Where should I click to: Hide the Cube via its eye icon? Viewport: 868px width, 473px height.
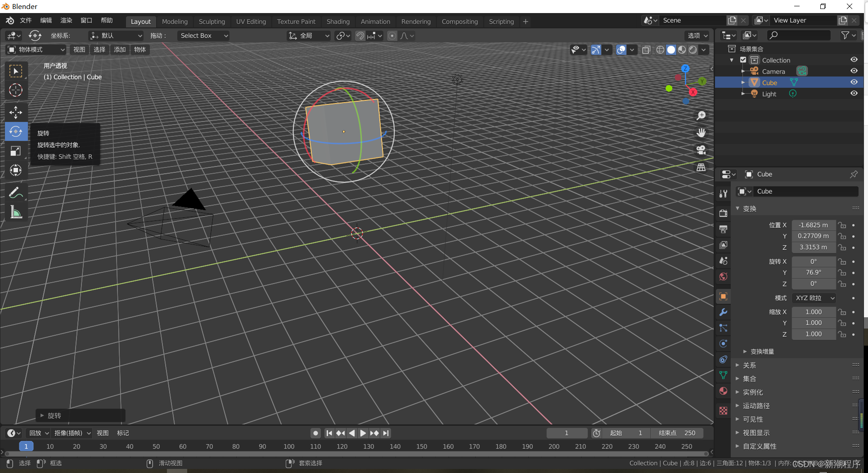854,82
